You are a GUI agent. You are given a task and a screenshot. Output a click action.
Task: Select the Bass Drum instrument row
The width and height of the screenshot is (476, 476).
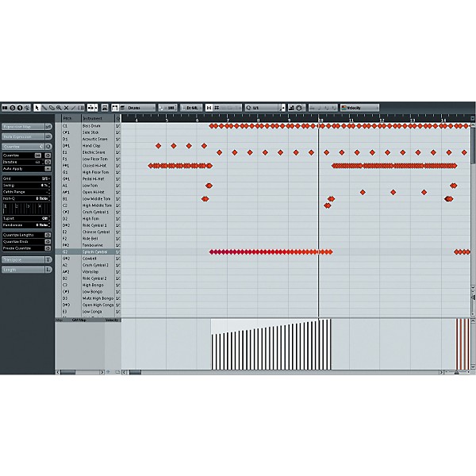pos(88,125)
